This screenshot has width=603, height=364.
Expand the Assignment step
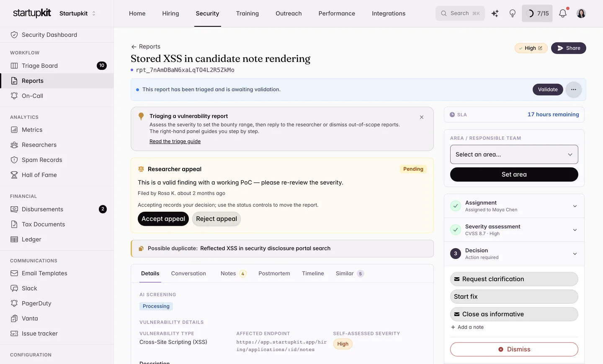[x=514, y=206]
